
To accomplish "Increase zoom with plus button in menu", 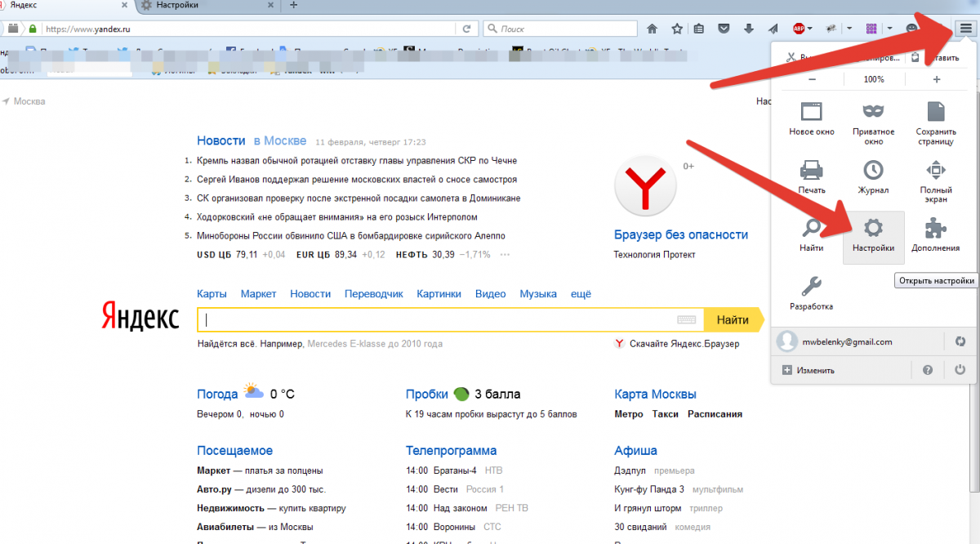I will (936, 79).
